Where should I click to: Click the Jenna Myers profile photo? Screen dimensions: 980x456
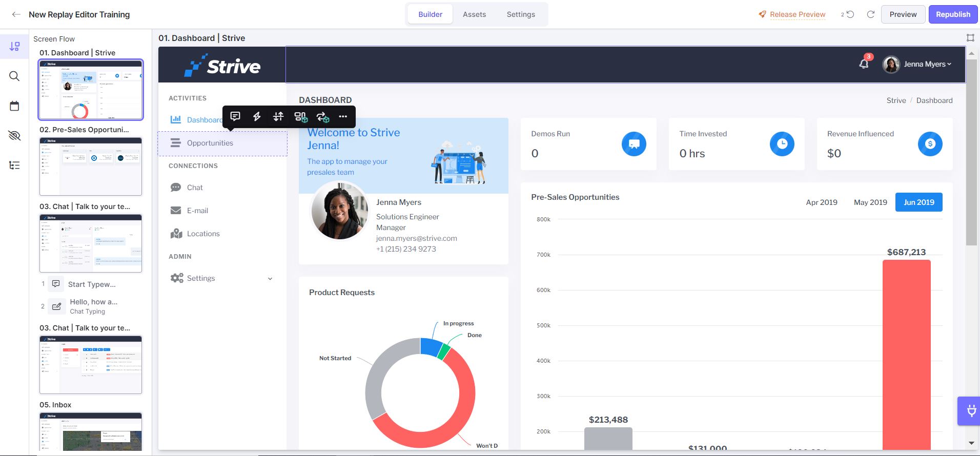tap(340, 210)
